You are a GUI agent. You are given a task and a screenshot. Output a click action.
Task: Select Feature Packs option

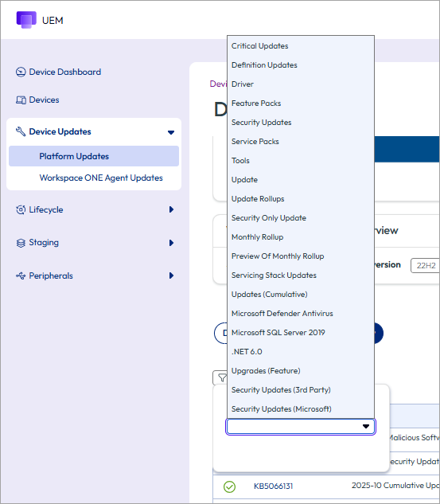point(301,104)
